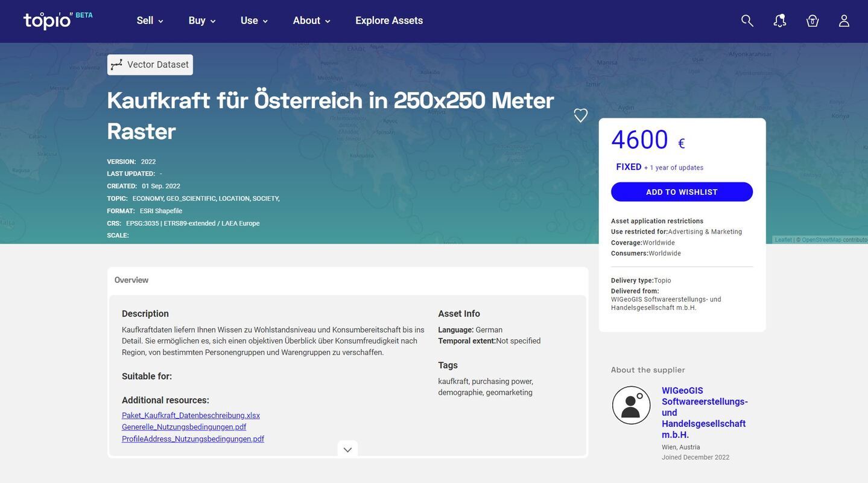868x483 pixels.
Task: Click the Language: German text
Action: point(470,330)
